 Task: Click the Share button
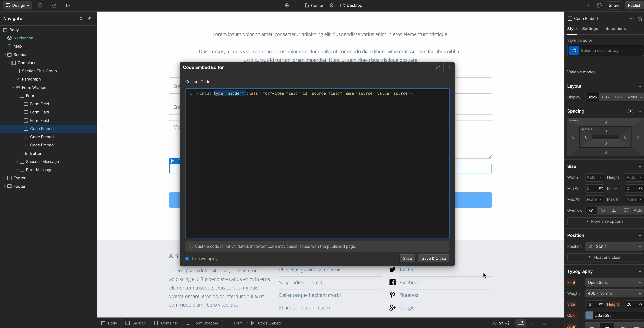(614, 5)
